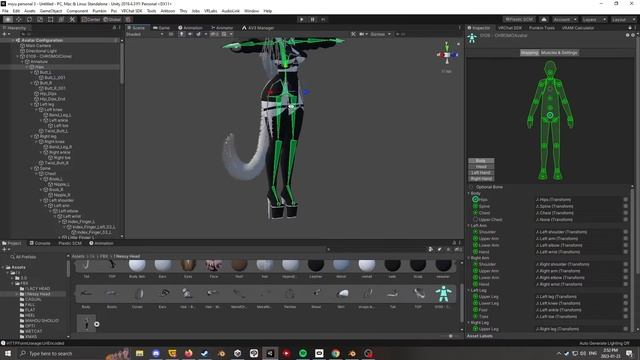Switch to the Game tab
The height and width of the screenshot is (360, 640).
pyautogui.click(x=161, y=28)
